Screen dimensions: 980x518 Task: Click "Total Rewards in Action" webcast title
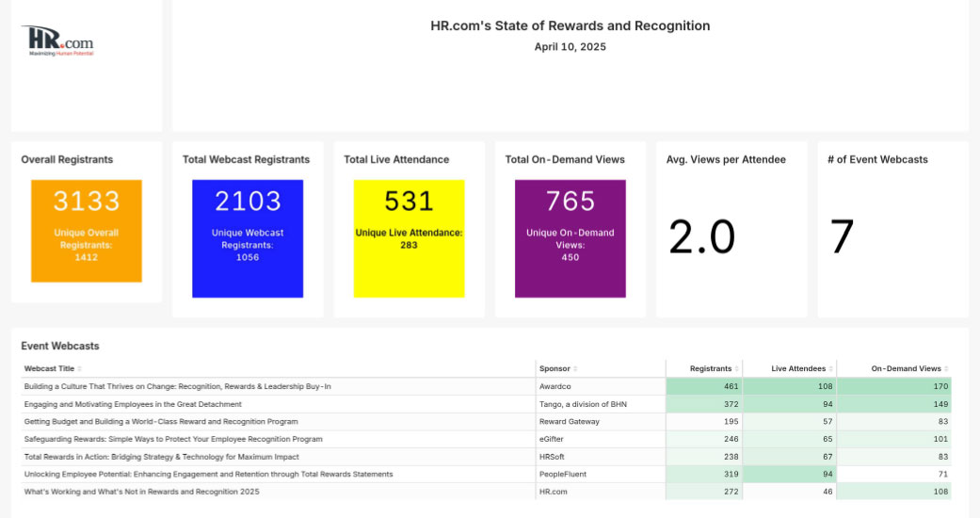[161, 457]
